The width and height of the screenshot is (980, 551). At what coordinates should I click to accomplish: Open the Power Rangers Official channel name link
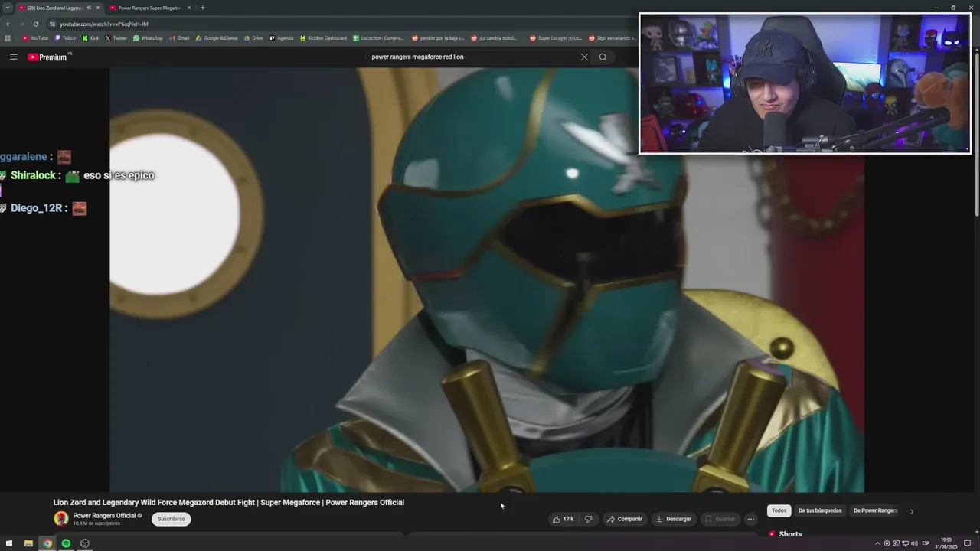(x=104, y=516)
